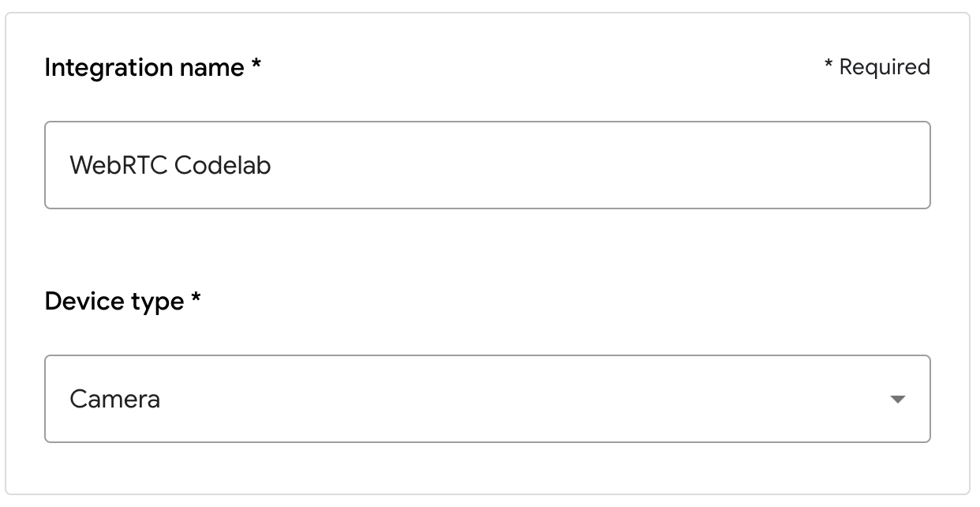Click the "* Required" note
Image resolution: width=980 pixels, height=507 pixels.
[877, 67]
